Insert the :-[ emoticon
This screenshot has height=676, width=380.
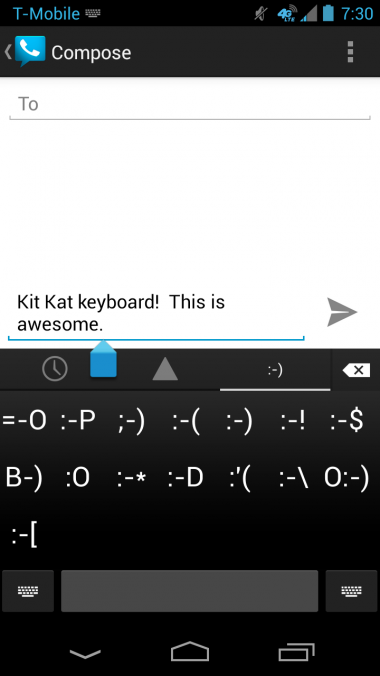tap(24, 536)
